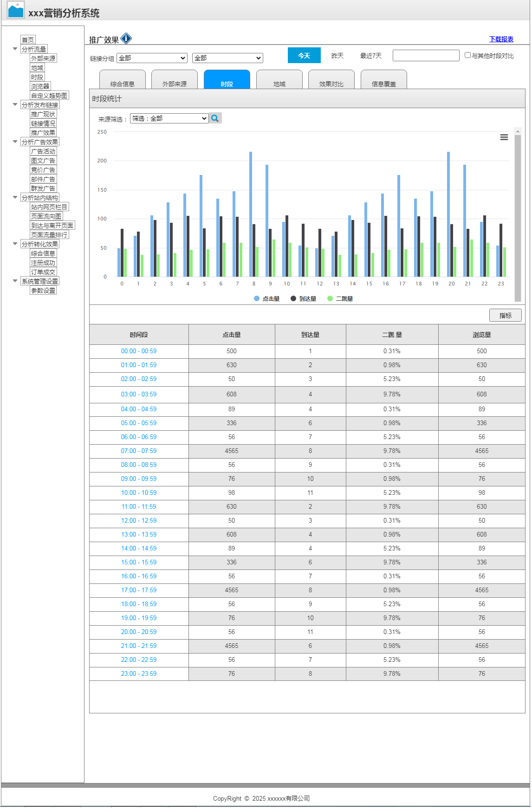Image resolution: width=532 pixels, height=809 pixels.
Task: Switch to the 地域 tab
Action: tap(279, 79)
